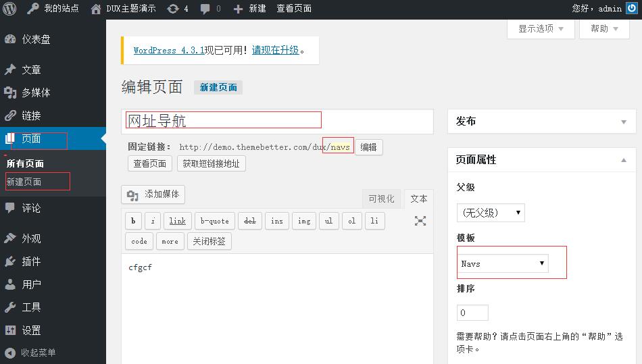Open the 用户 user icon

(10, 284)
